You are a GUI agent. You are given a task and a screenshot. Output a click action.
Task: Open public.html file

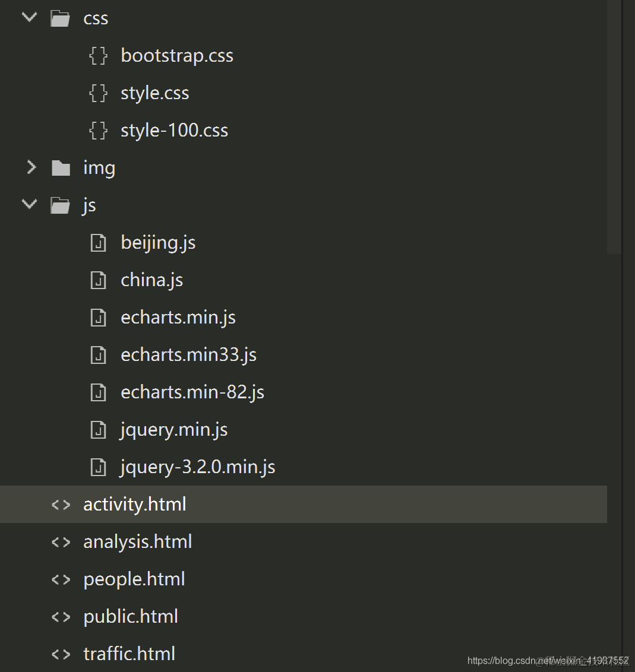(131, 617)
